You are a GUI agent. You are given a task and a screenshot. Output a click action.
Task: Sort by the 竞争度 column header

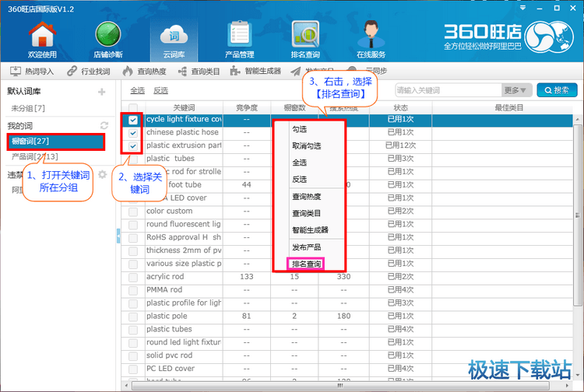coord(247,108)
